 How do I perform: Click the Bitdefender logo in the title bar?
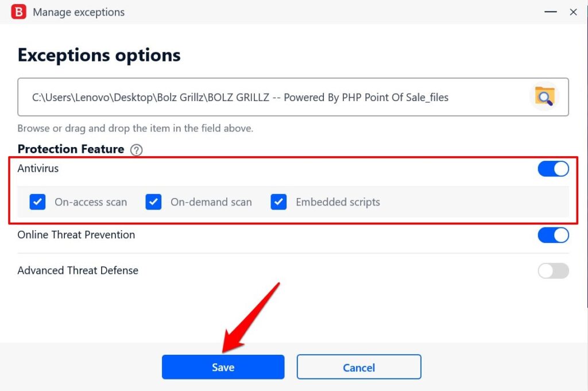18,12
